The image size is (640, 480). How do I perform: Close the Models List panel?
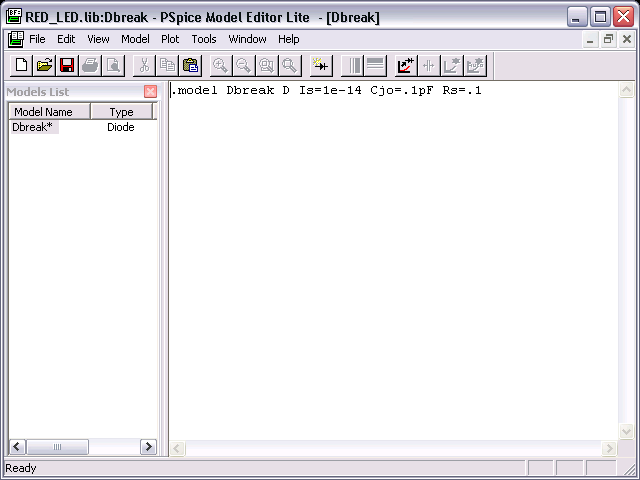[150, 92]
